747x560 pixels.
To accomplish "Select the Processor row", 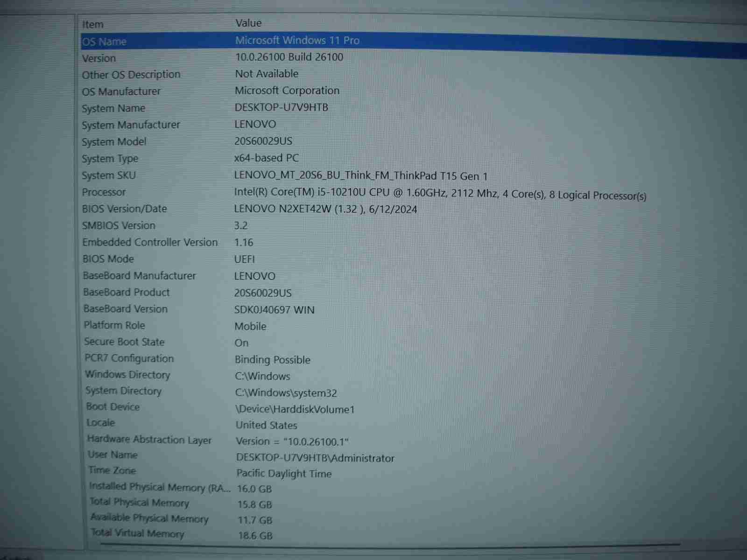I will (104, 192).
